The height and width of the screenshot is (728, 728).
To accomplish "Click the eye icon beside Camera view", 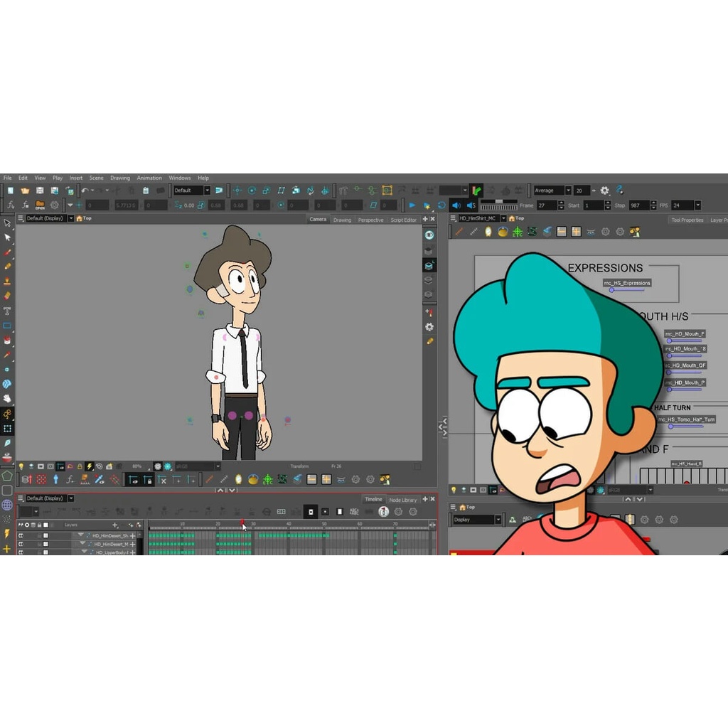I will pos(429,235).
